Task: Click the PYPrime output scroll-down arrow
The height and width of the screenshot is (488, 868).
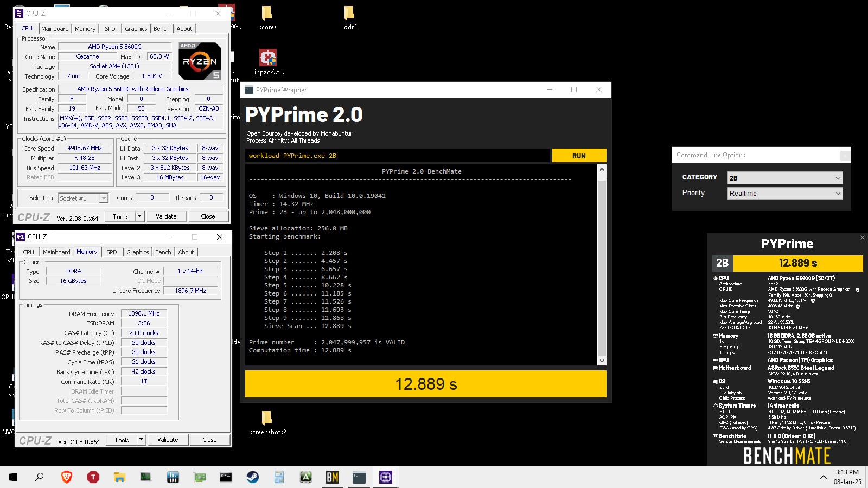Action: (602, 361)
